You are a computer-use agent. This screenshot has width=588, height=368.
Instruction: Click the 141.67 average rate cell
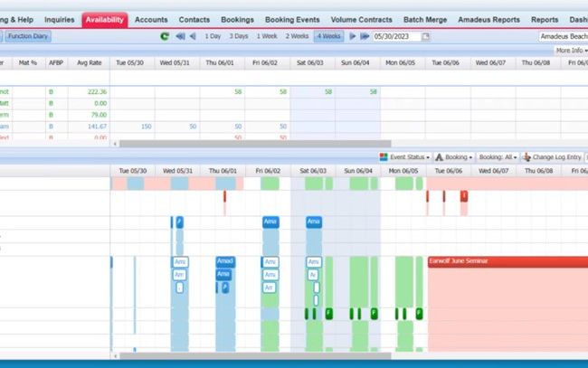(97, 127)
